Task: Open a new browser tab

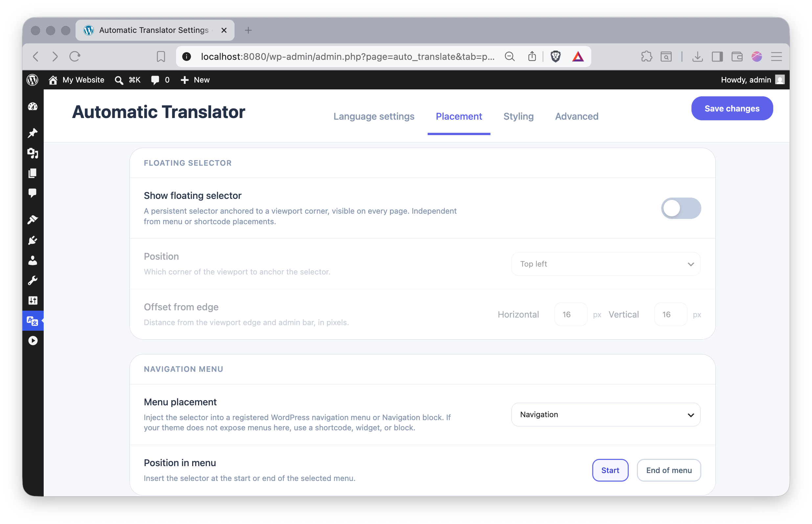Action: (248, 30)
